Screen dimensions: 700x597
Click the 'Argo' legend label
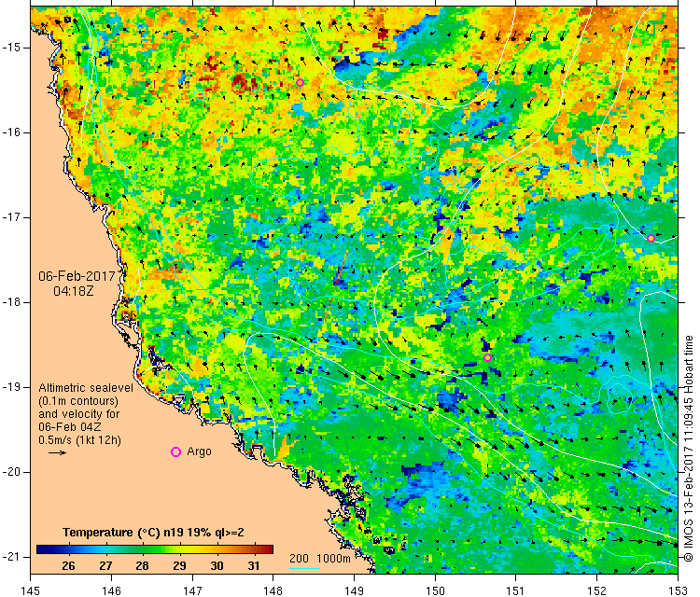click(x=199, y=451)
